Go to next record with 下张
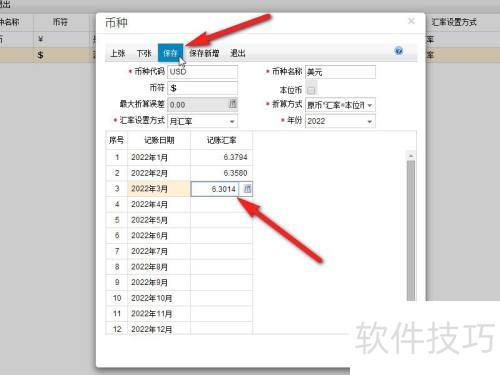 point(144,53)
